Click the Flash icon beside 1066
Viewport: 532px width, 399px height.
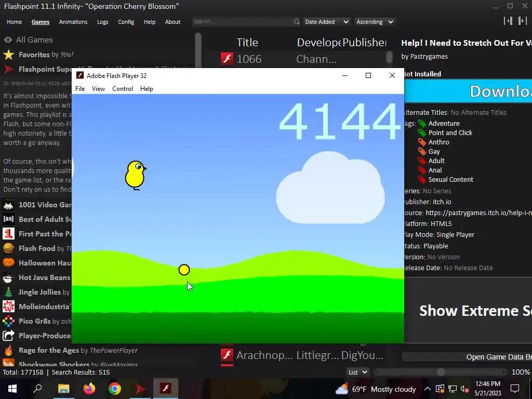(x=227, y=59)
